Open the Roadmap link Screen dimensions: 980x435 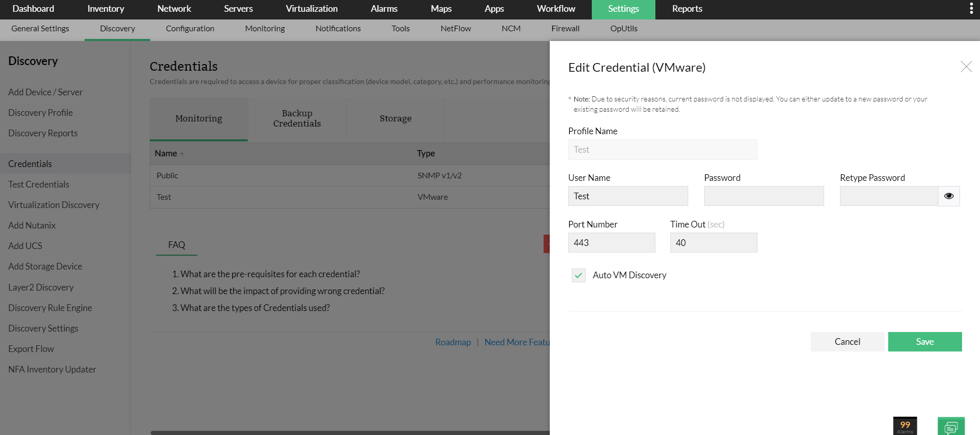point(453,342)
